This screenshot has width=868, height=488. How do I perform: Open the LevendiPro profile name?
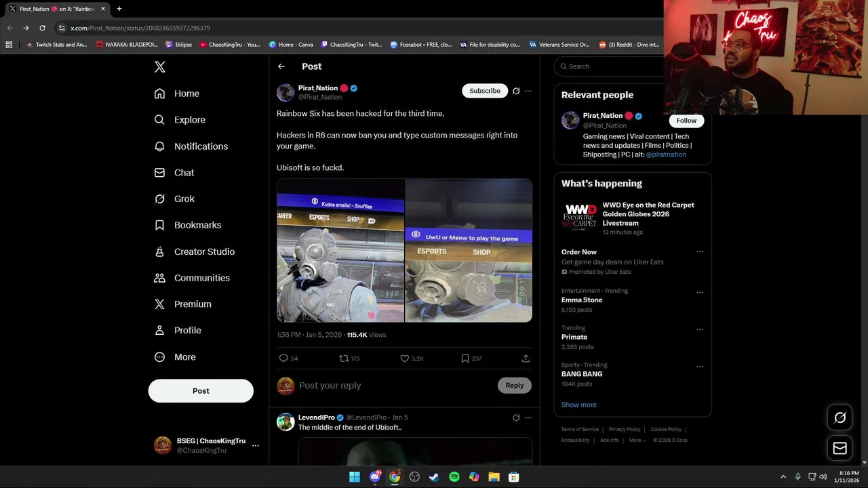coord(317,418)
